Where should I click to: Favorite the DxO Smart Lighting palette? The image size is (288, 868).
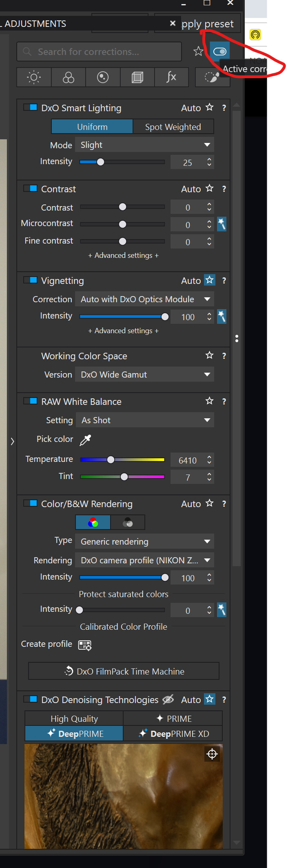pyautogui.click(x=210, y=108)
